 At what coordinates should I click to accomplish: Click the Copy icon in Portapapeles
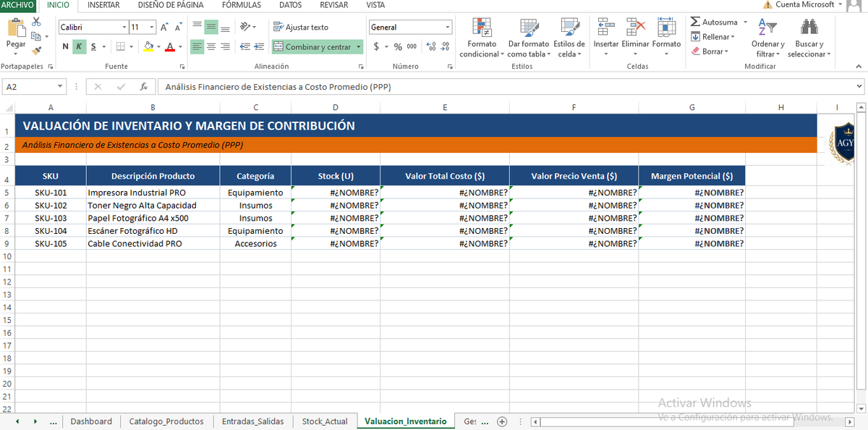[36, 35]
